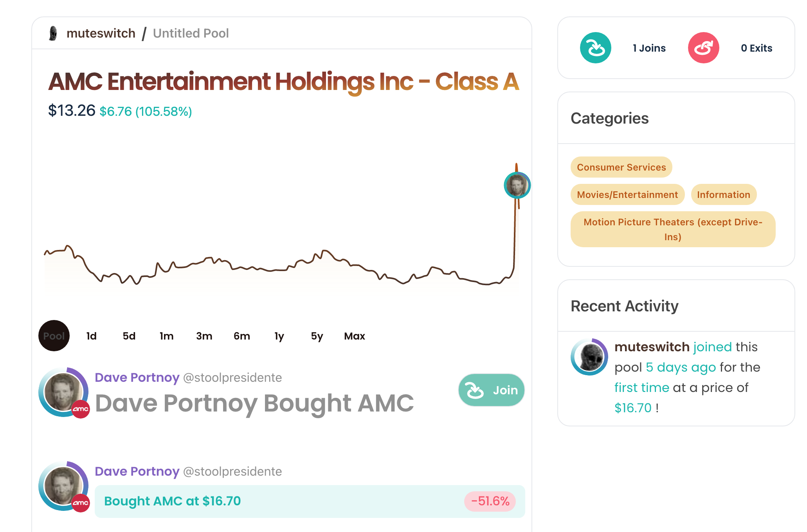Switch chart range to Max

[x=354, y=336]
